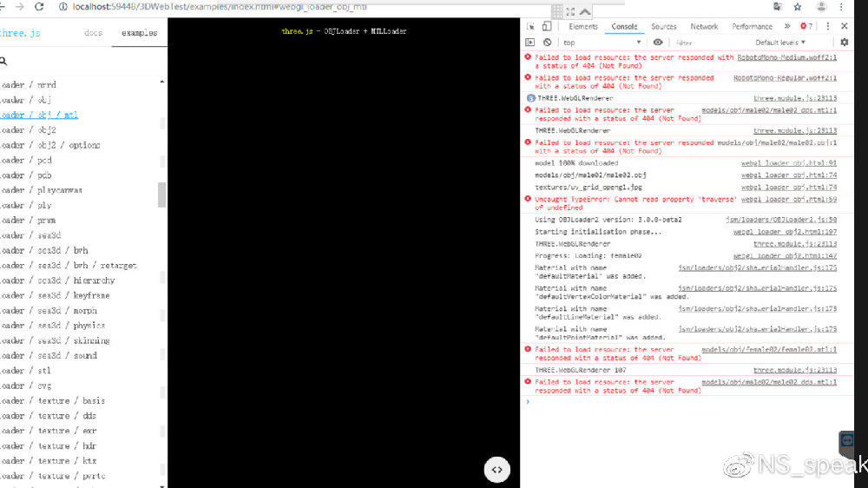Click the sidebar scrollbar thumb
This screenshot has width=868, height=488.
tap(161, 195)
